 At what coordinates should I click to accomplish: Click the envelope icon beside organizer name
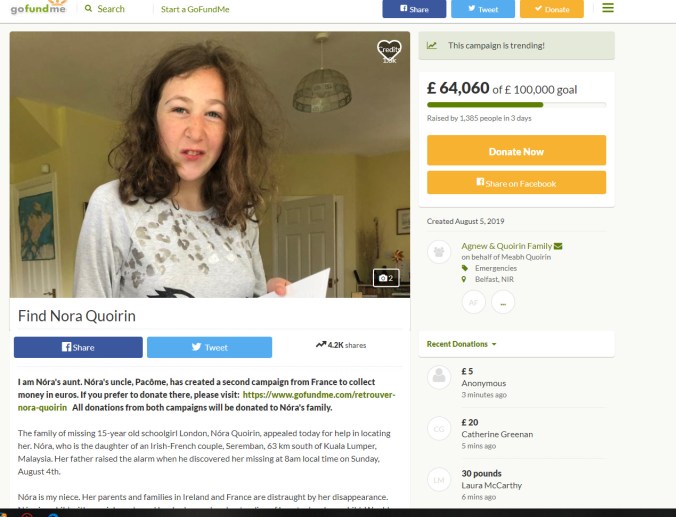[558, 246]
